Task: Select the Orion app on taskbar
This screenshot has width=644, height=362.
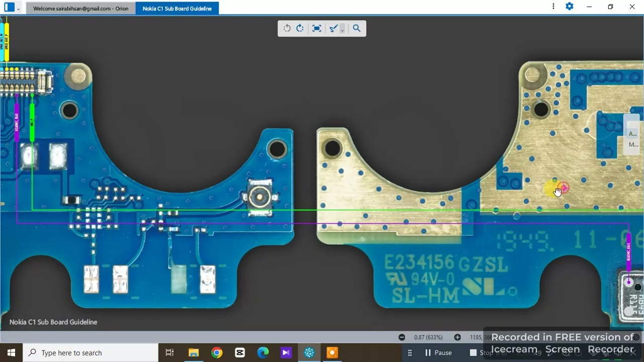Action: (x=309, y=352)
